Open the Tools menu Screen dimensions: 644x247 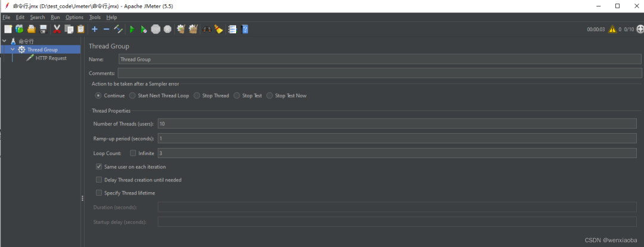click(x=95, y=17)
